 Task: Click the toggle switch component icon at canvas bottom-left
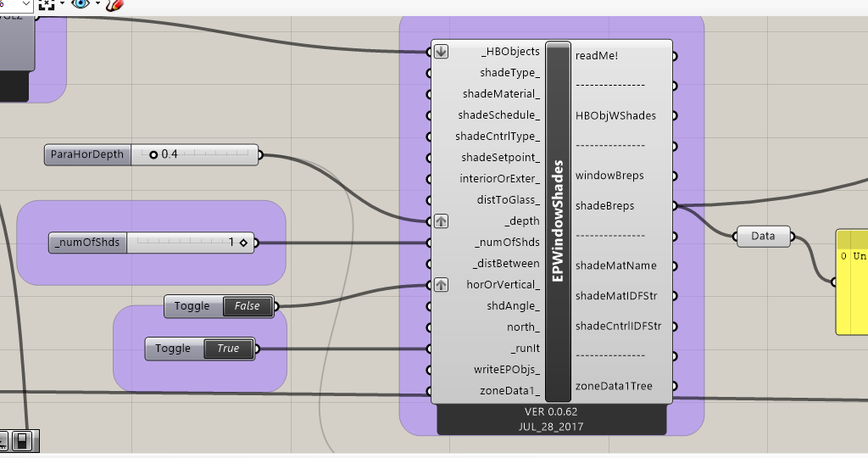(22, 441)
